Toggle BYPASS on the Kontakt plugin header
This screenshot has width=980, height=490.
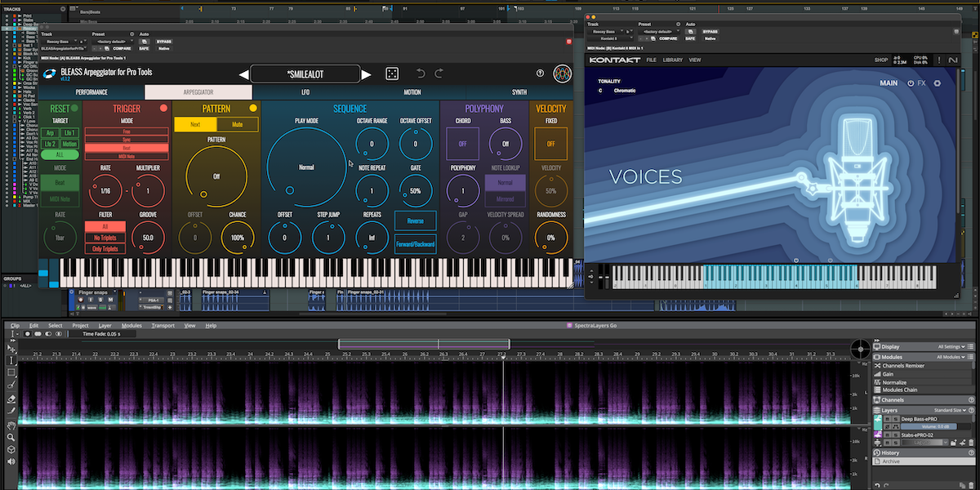click(710, 32)
